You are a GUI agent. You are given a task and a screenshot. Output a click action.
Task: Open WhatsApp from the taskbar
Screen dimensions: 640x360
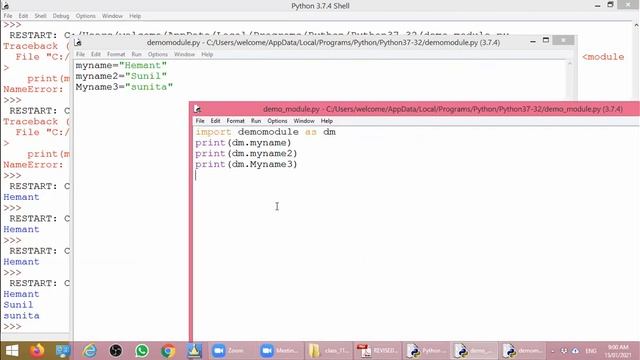coord(142,351)
